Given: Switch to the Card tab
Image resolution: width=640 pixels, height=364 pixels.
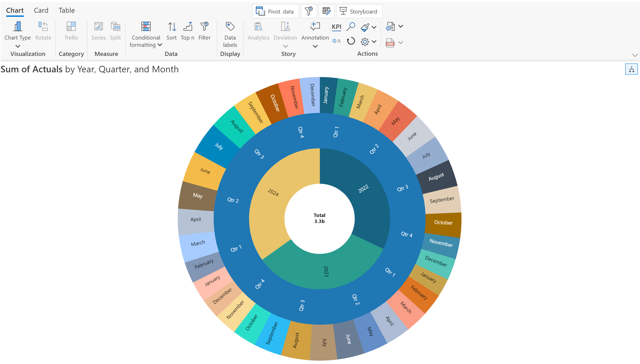Looking at the screenshot, I should [41, 10].
